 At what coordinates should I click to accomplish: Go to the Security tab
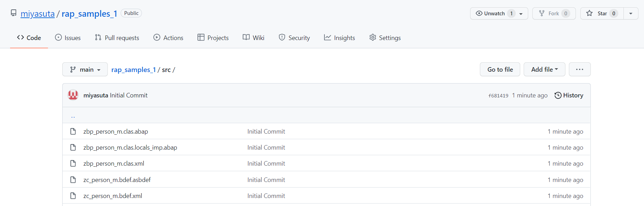coord(294,38)
